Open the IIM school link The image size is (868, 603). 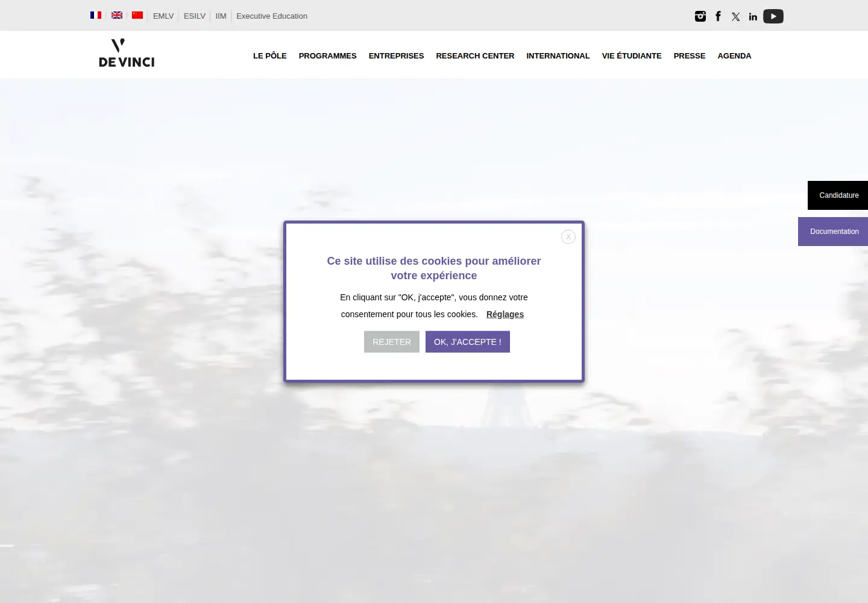point(221,16)
